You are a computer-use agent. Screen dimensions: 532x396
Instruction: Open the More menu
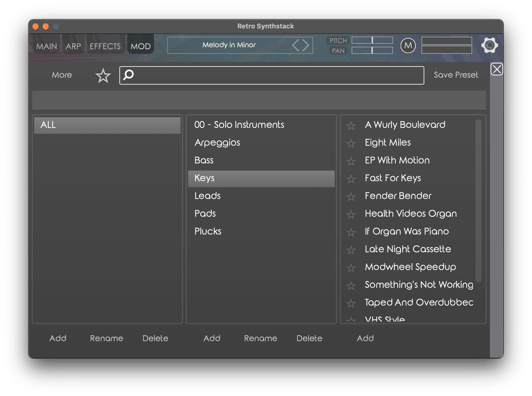(x=62, y=75)
